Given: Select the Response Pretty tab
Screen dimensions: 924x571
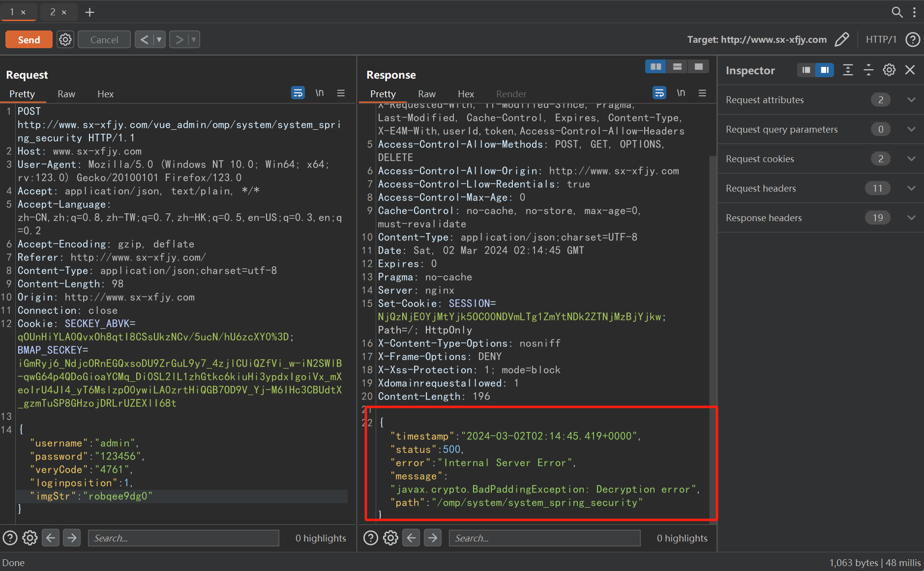Looking at the screenshot, I should (383, 94).
